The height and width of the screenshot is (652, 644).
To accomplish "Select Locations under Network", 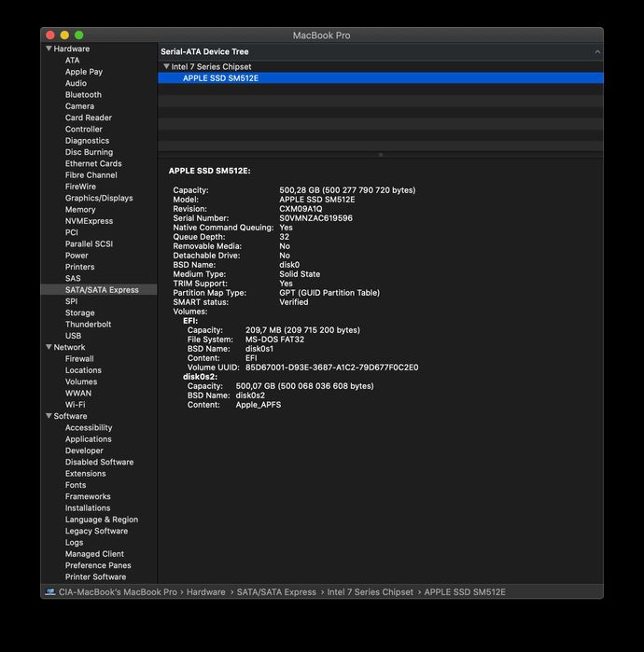I will click(83, 370).
